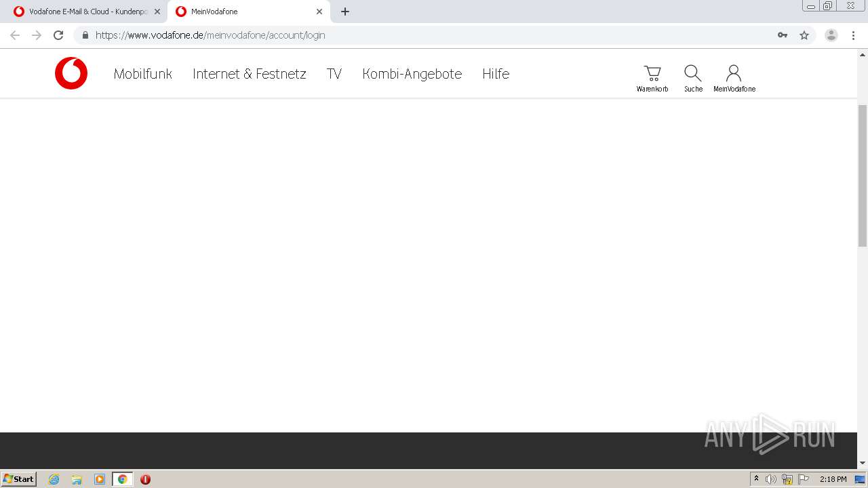Go forward in browser history
This screenshot has width=868, height=488.
click(37, 35)
